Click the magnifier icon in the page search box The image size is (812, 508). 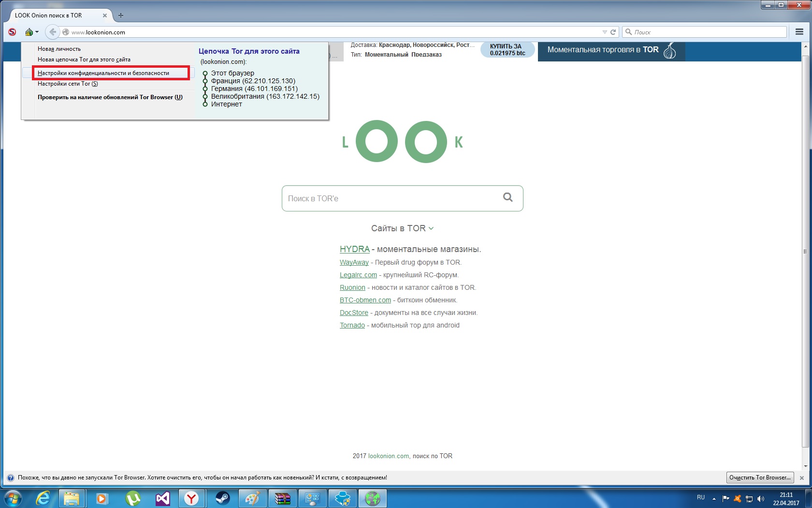pos(507,197)
